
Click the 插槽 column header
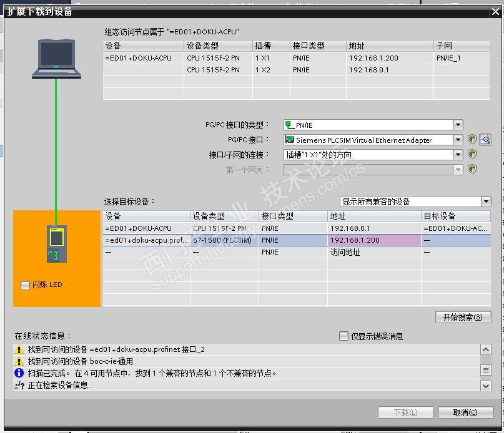coord(271,46)
